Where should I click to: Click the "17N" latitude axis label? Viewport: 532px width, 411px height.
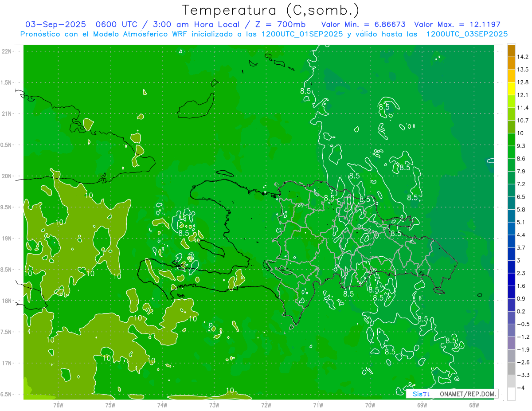pyautogui.click(x=8, y=363)
